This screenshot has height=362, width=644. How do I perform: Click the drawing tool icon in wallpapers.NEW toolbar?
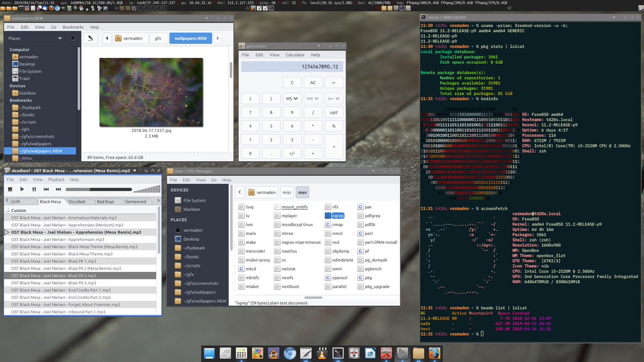91,38
